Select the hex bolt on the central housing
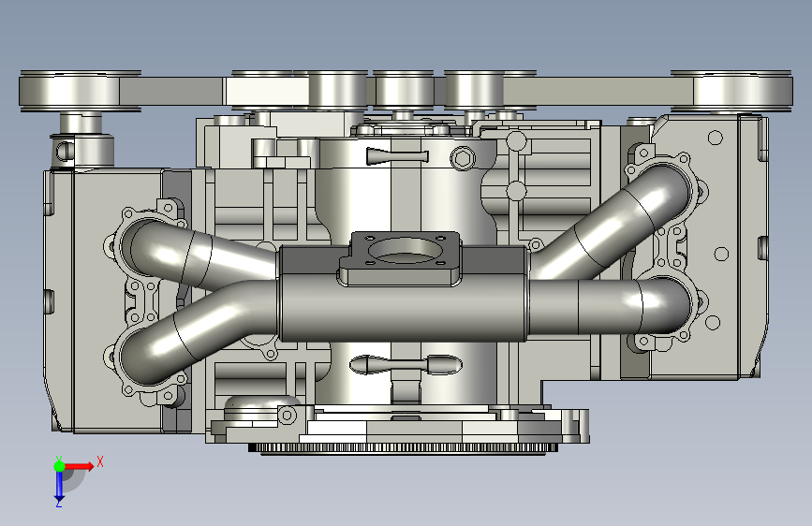This screenshot has height=526, width=812. pos(463,157)
